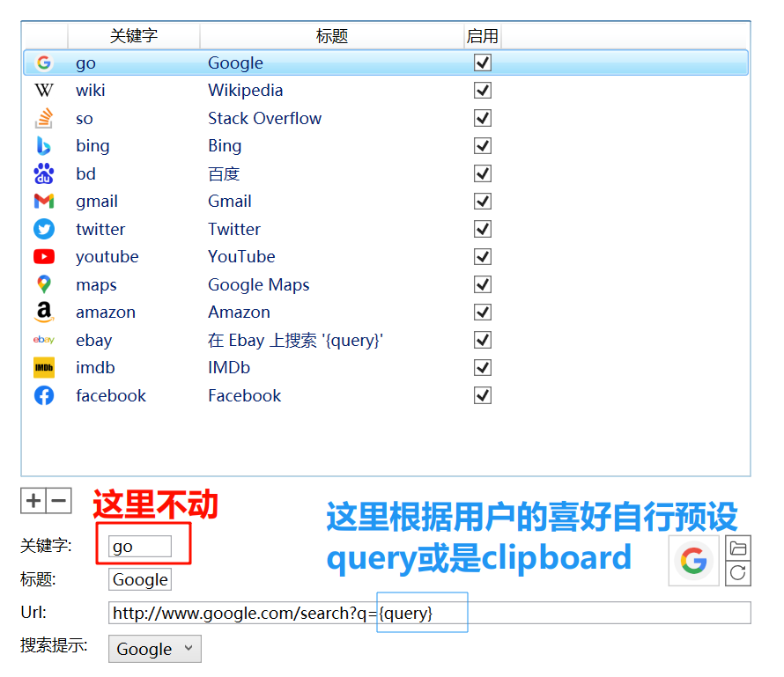Click the eBay logo icon
This screenshot has width=784, height=677.
[x=44, y=340]
